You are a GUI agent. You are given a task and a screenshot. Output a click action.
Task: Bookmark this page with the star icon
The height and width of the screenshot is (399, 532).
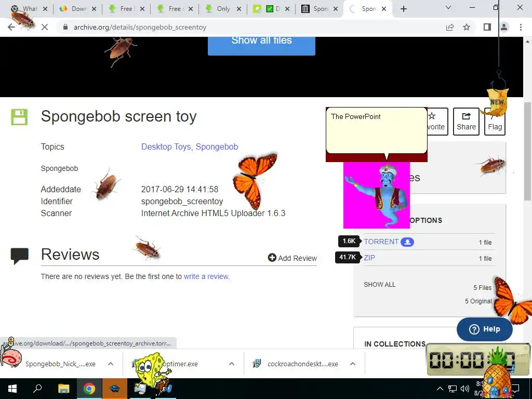coord(467,27)
